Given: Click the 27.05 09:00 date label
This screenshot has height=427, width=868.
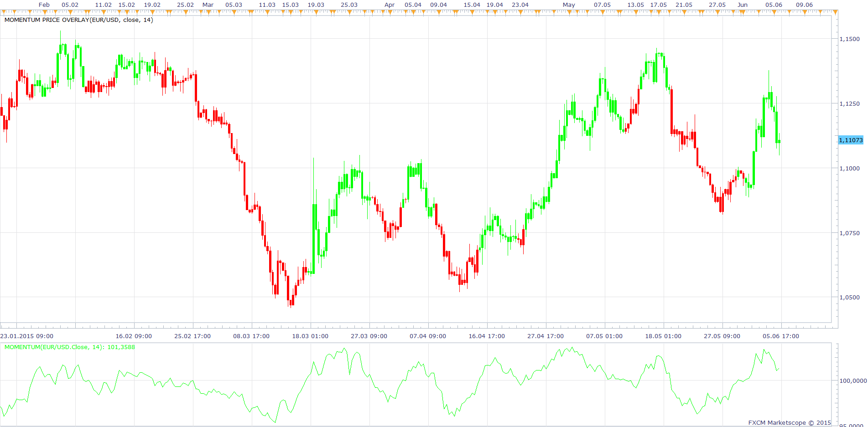Looking at the screenshot, I should (722, 336).
